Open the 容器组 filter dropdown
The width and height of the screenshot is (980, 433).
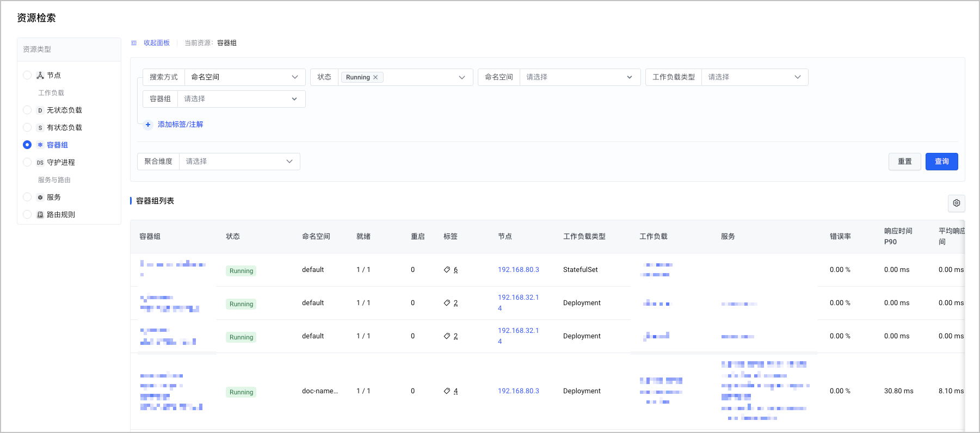coord(241,99)
